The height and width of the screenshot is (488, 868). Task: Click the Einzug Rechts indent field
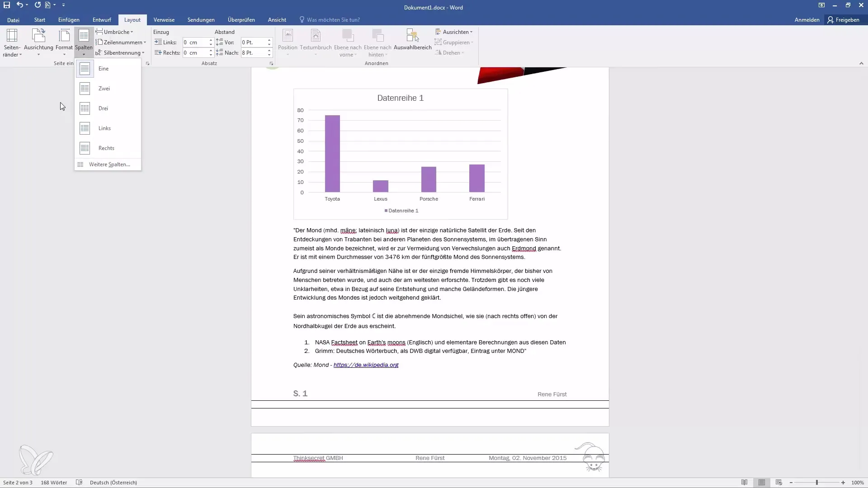tap(195, 53)
